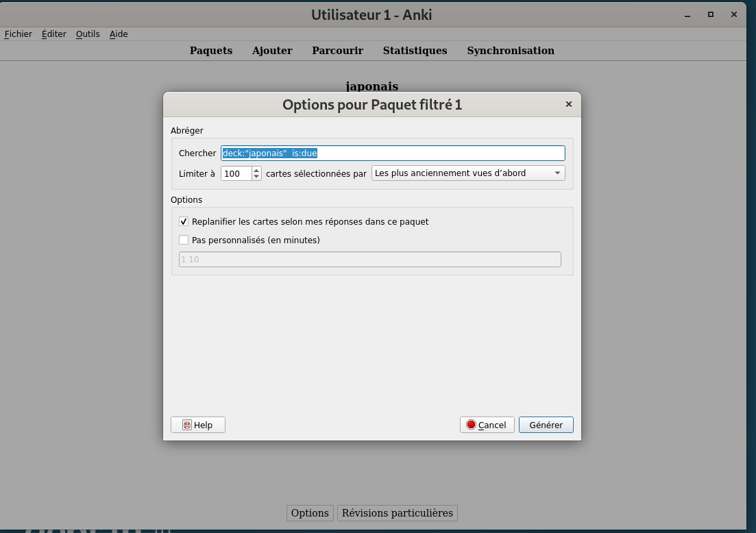756x533 pixels.
Task: Open the Aide menu
Action: 119,34
